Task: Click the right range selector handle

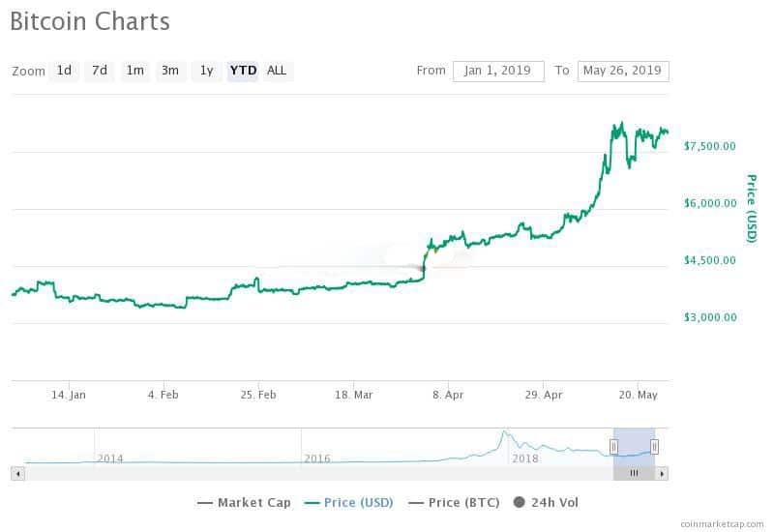Action: (x=655, y=447)
